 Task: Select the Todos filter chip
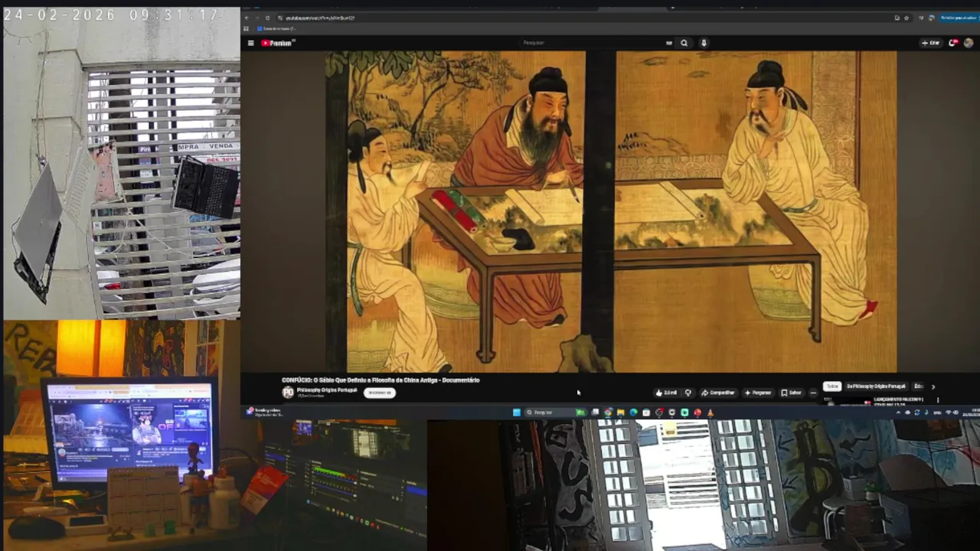[x=832, y=386]
